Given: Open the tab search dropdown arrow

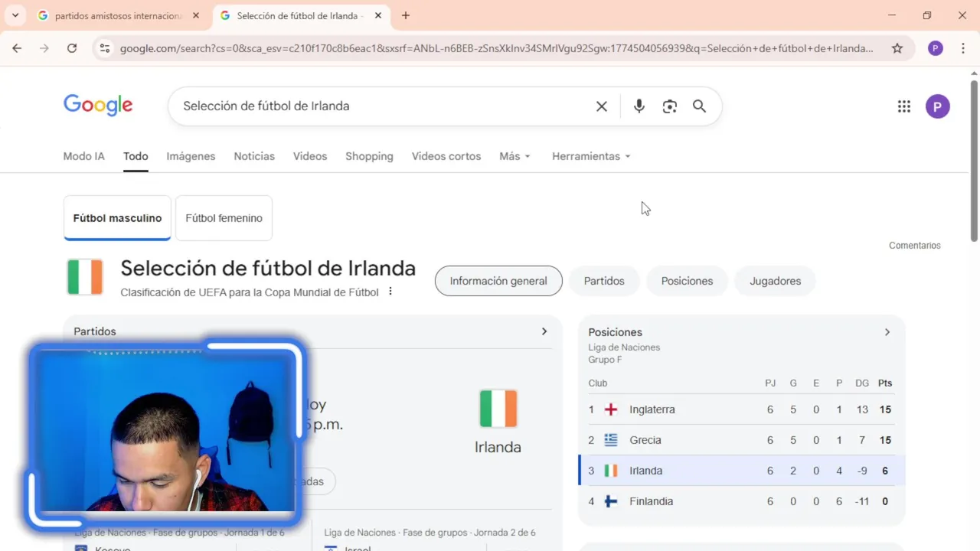Looking at the screenshot, I should (15, 15).
